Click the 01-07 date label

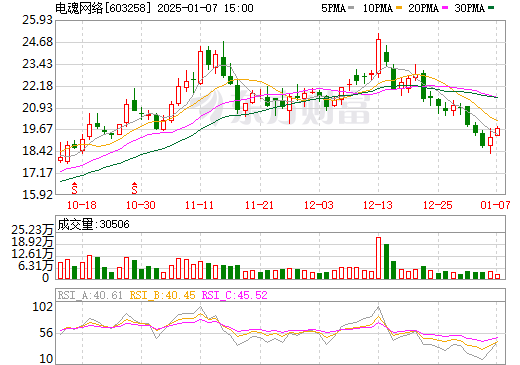tap(495, 205)
